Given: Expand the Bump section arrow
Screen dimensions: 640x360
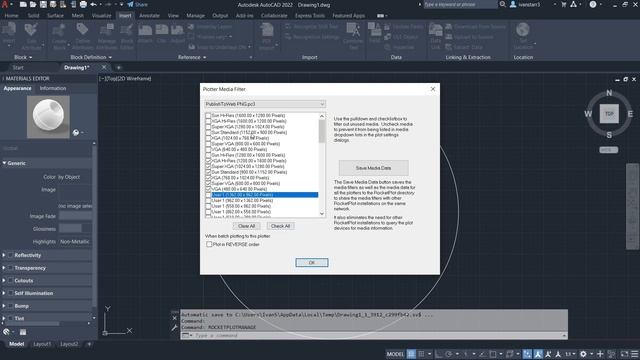Looking at the screenshot, I should coord(4,306).
